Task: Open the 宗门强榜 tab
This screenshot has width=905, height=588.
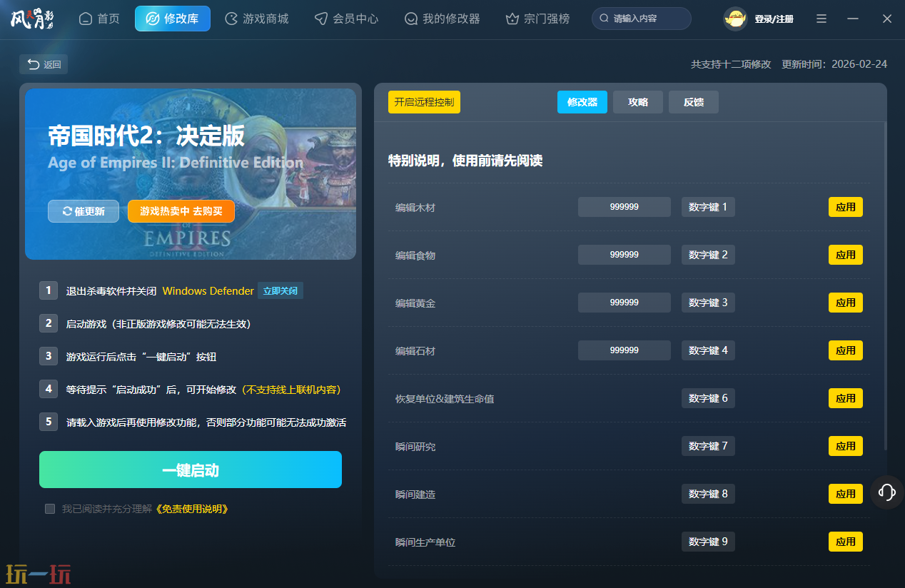Action: coord(538,19)
